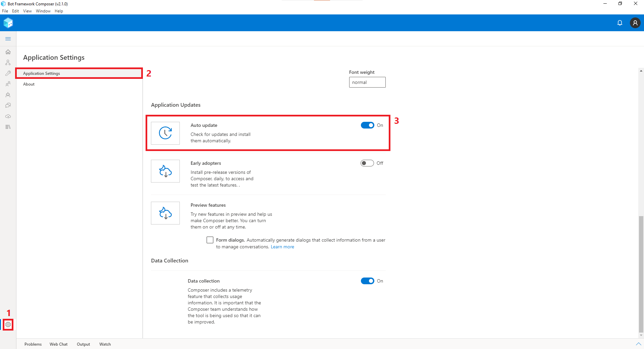Switch to the Web Chat tab
Screen dimensions: 644x349
click(x=58, y=344)
